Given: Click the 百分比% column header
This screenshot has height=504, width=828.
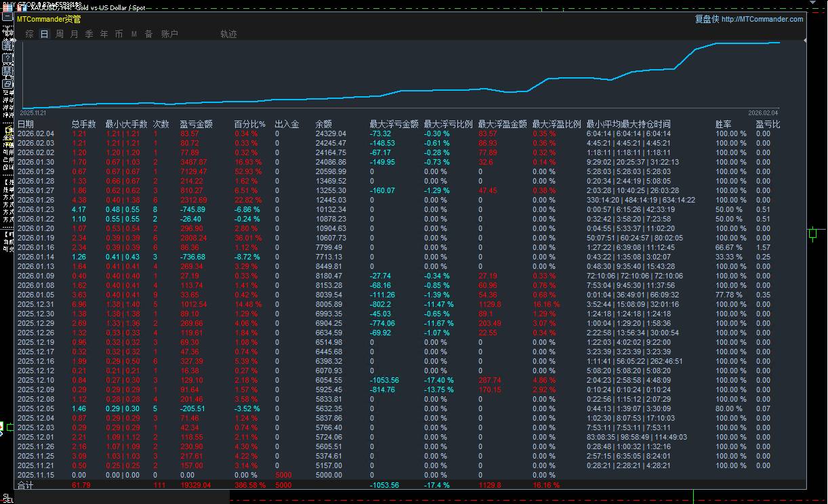Looking at the screenshot, I should tap(249, 125).
